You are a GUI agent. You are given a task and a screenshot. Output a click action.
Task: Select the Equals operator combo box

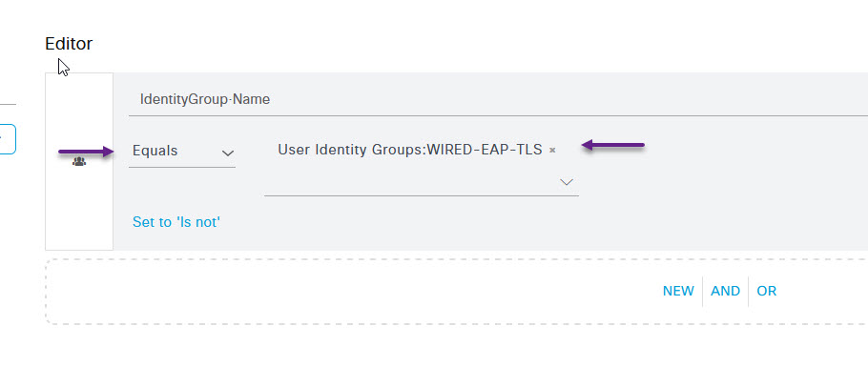click(x=182, y=152)
